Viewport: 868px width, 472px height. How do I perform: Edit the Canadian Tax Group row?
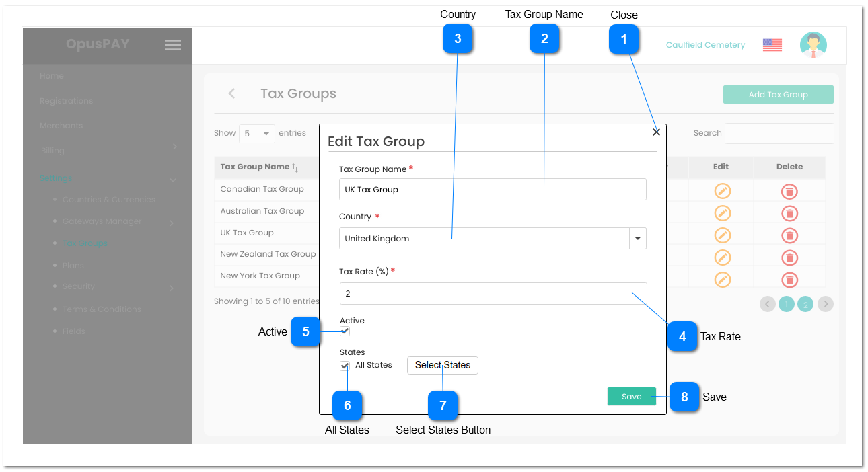tap(721, 191)
